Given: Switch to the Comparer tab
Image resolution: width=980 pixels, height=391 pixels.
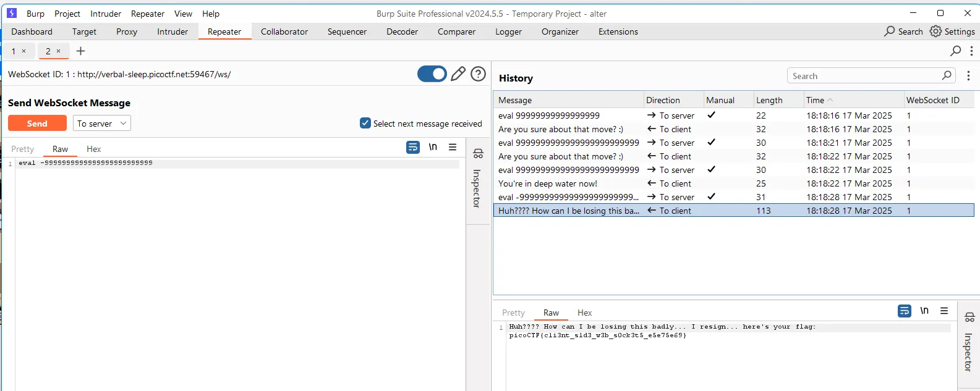Looking at the screenshot, I should tap(456, 32).
